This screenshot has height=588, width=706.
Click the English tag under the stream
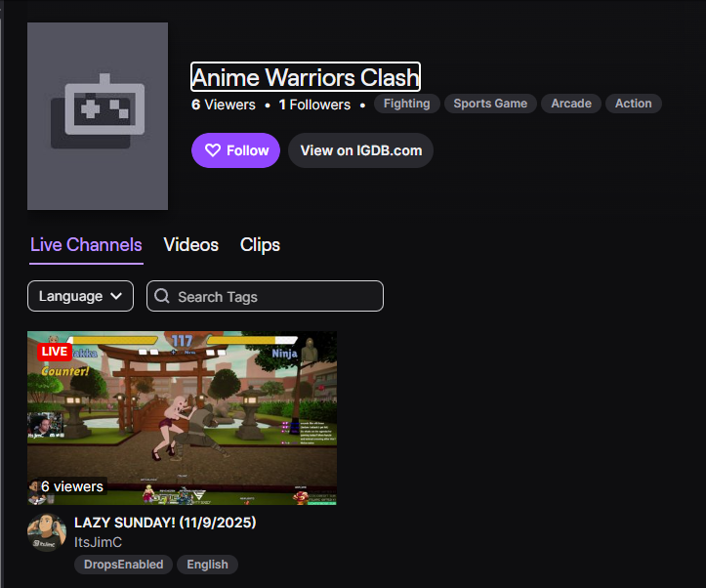click(x=207, y=565)
